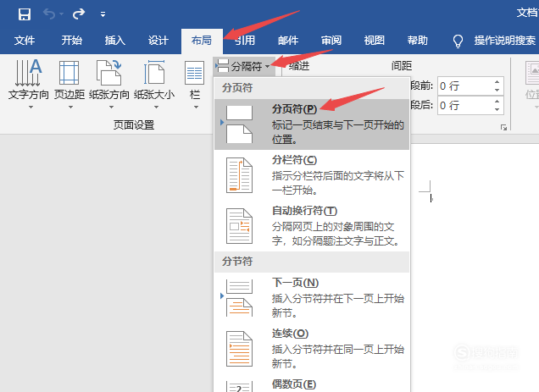Undo the last action

[49, 14]
